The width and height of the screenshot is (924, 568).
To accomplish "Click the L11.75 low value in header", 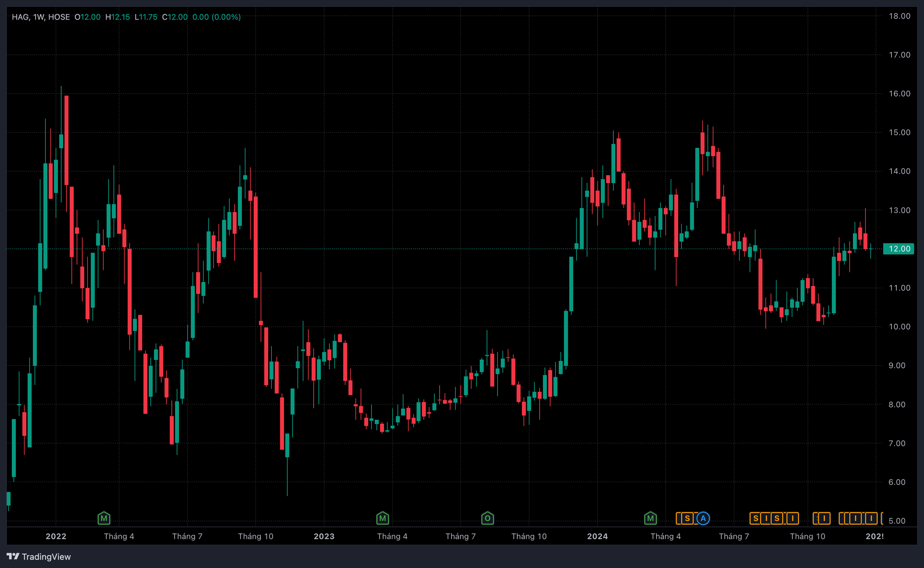I will click(146, 17).
